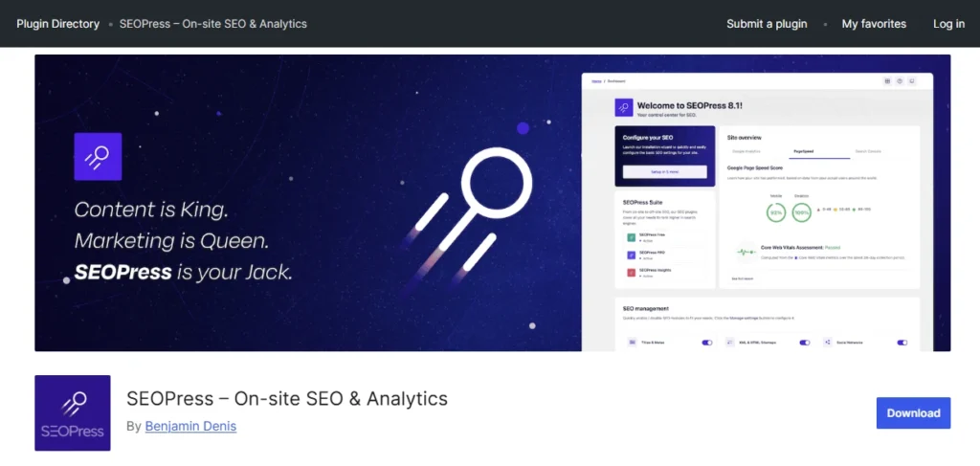Click the SEOPress Free green icon
Image resolution: width=980 pixels, height=466 pixels.
click(632, 237)
